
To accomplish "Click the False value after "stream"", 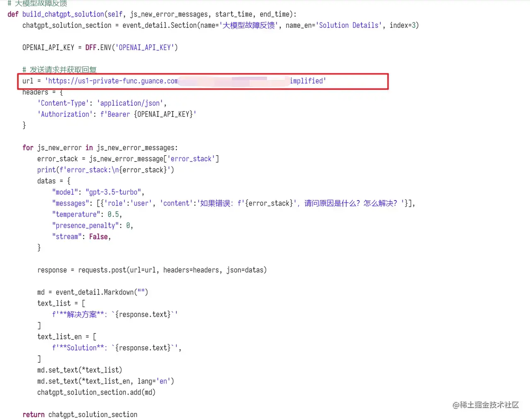I will (99, 237).
